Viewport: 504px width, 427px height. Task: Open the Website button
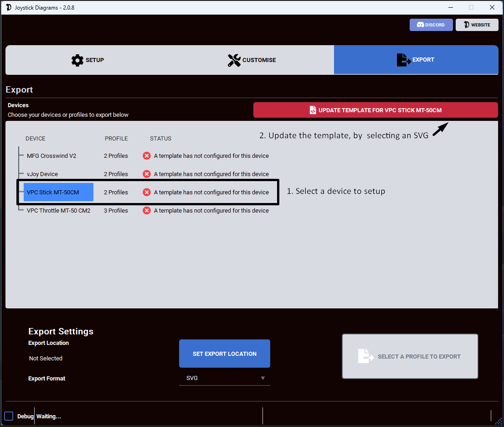pos(477,25)
